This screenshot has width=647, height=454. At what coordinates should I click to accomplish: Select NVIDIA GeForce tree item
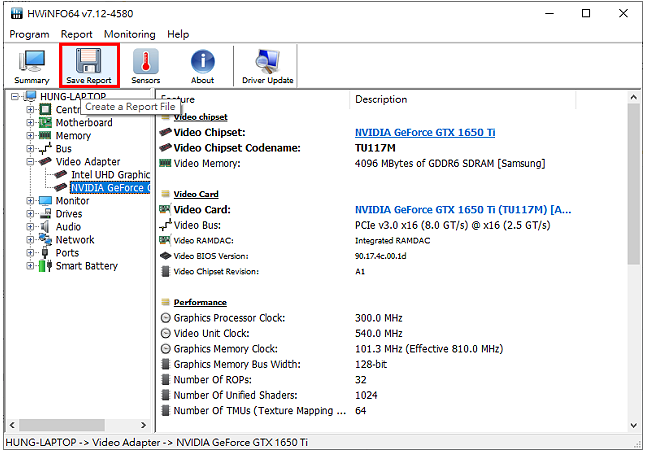click(110, 188)
